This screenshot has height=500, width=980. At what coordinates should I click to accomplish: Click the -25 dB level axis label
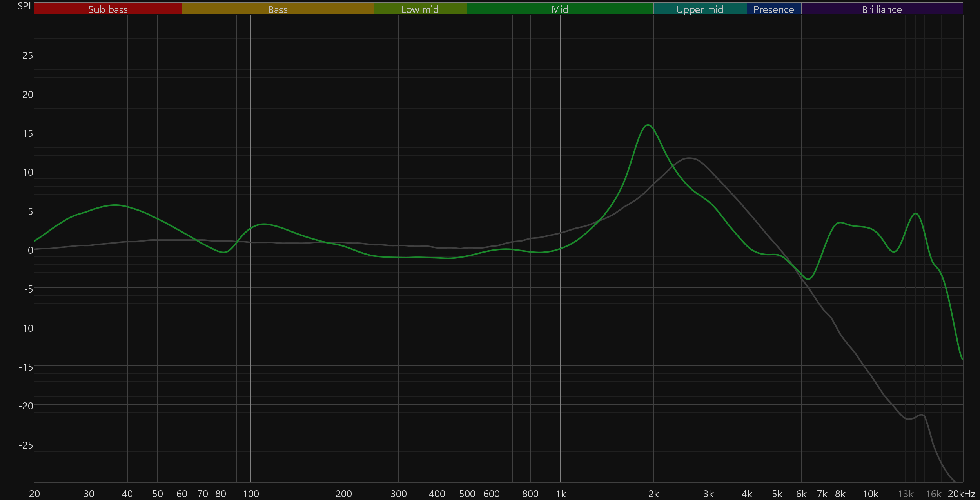click(26, 445)
